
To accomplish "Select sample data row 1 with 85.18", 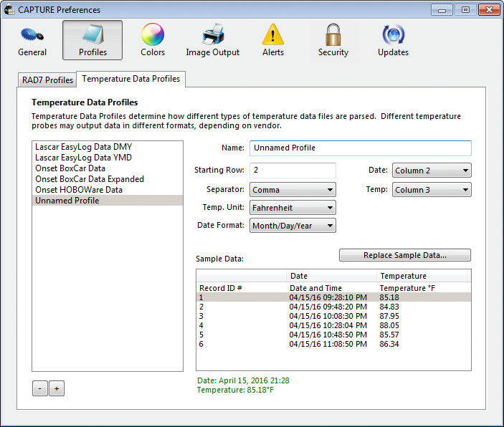I will click(x=333, y=297).
